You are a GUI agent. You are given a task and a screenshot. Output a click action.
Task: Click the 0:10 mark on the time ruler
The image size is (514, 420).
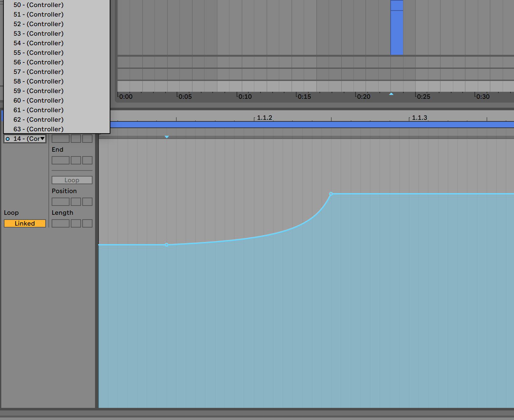245,97
